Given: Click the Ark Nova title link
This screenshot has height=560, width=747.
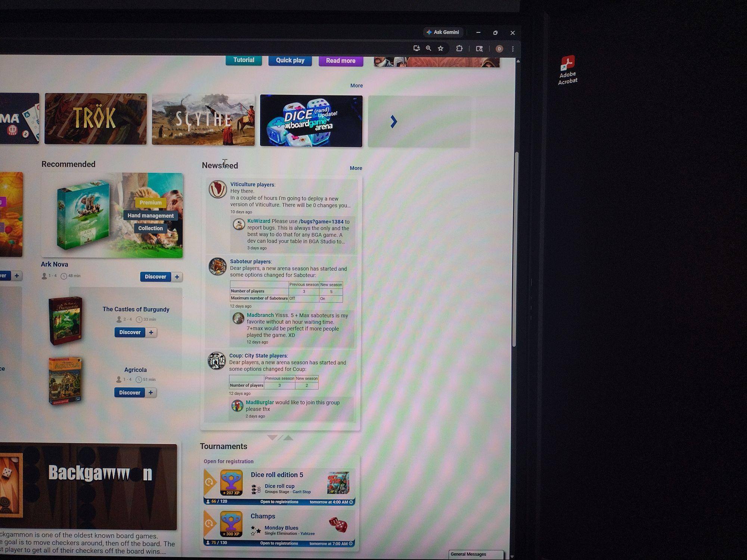Looking at the screenshot, I should 55,264.
